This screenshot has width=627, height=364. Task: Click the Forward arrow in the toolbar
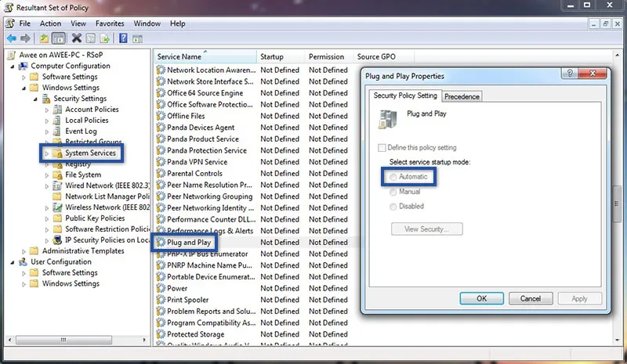[x=26, y=38]
